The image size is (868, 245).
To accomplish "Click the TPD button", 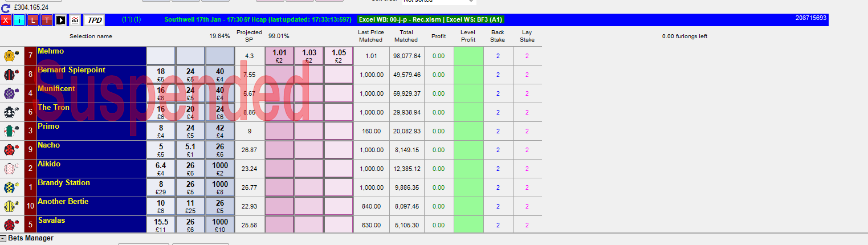I will point(94,20).
